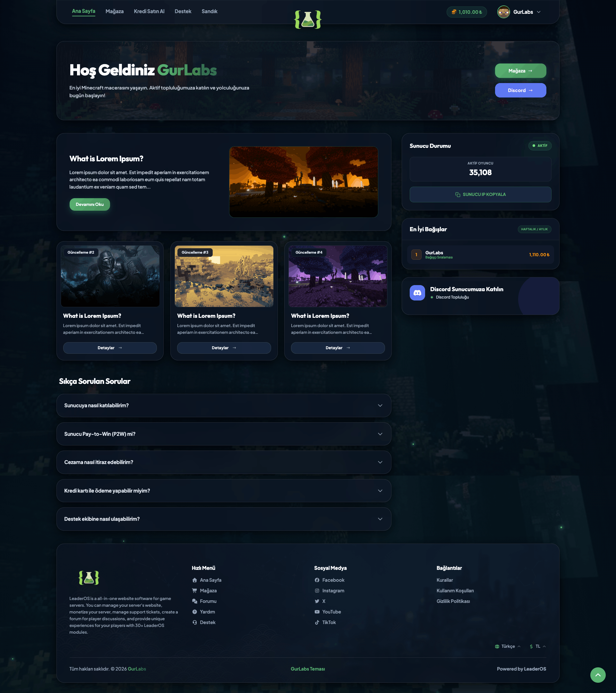
Task: Click the Sunucu IP Kopyala button
Action: (x=480, y=195)
